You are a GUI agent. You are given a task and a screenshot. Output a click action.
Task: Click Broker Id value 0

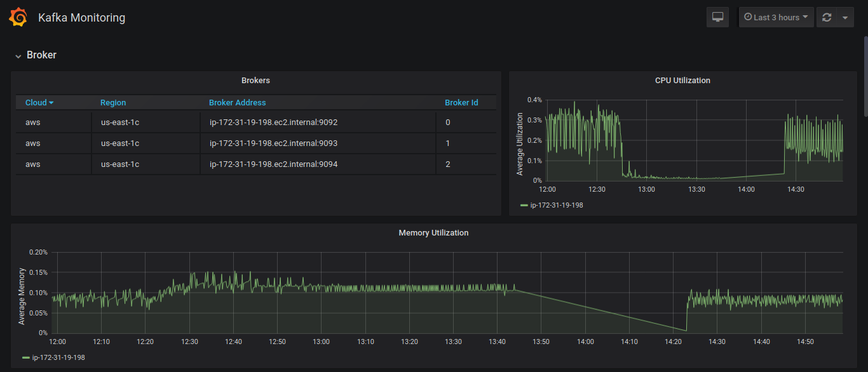coord(448,122)
